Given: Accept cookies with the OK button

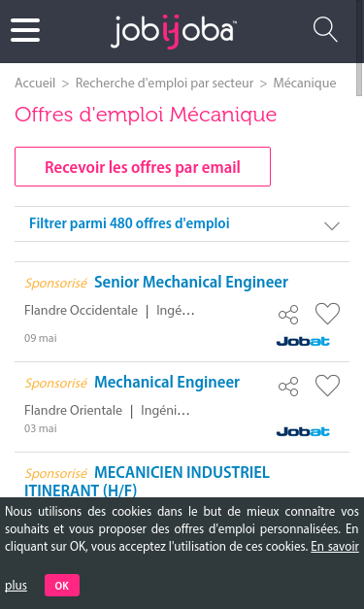Looking at the screenshot, I should [x=62, y=585].
